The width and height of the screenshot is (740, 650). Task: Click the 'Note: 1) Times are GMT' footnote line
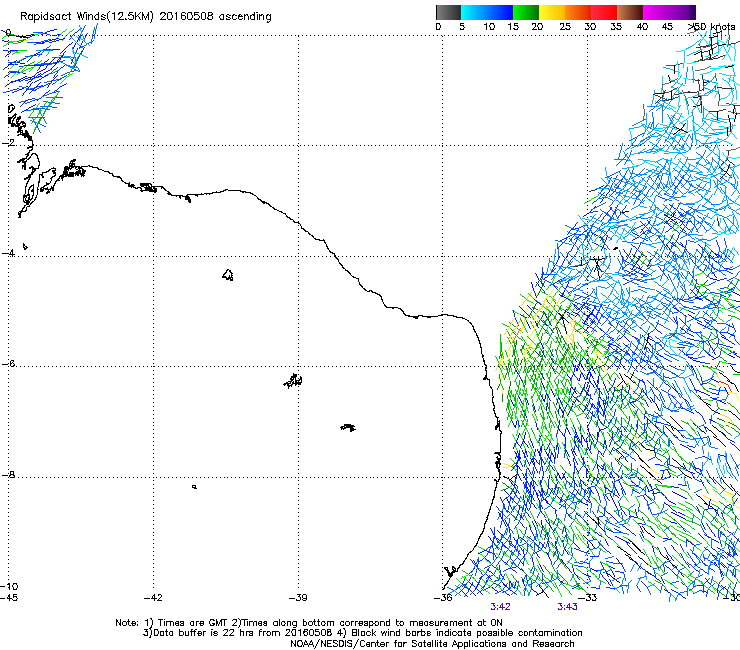(309, 623)
